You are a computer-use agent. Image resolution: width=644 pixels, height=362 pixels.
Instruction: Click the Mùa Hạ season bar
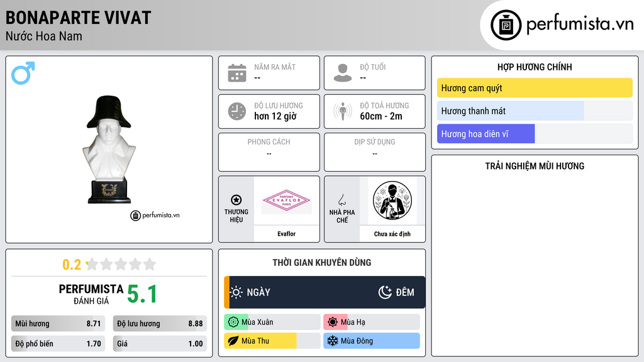click(x=372, y=322)
